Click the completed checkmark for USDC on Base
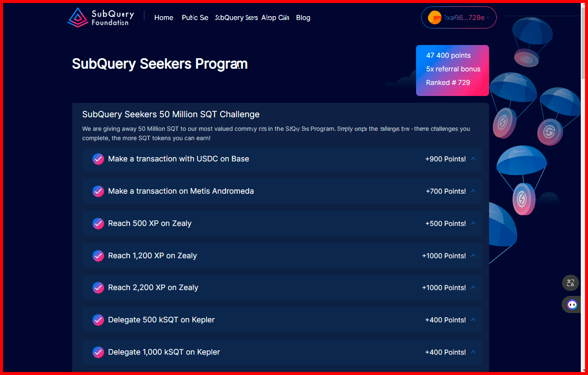Screen dimensions: 588x375 tap(98, 159)
